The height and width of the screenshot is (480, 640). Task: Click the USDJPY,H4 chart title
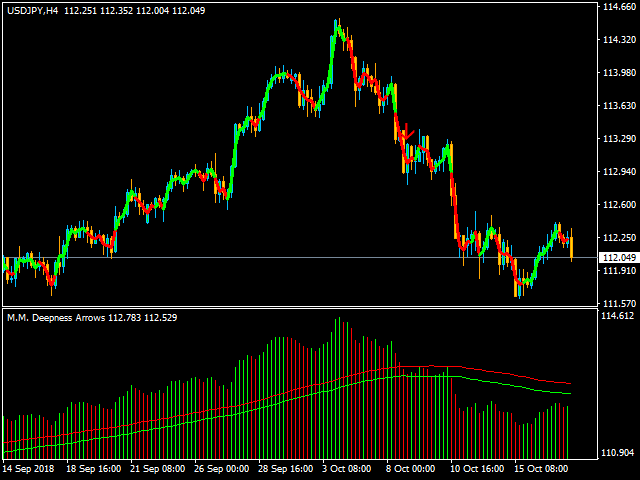click(x=31, y=10)
